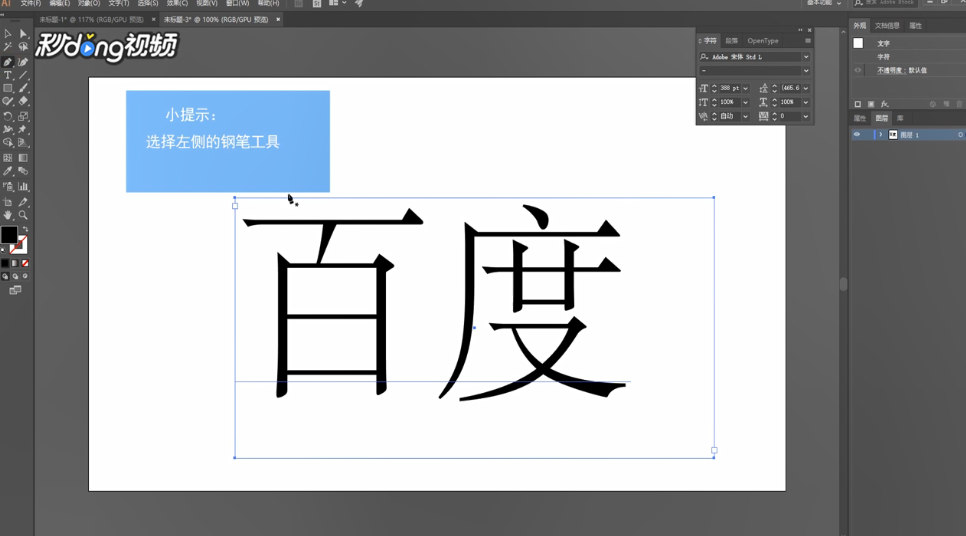Click 不透明度 opacity link in Appearance panel

(x=890, y=70)
